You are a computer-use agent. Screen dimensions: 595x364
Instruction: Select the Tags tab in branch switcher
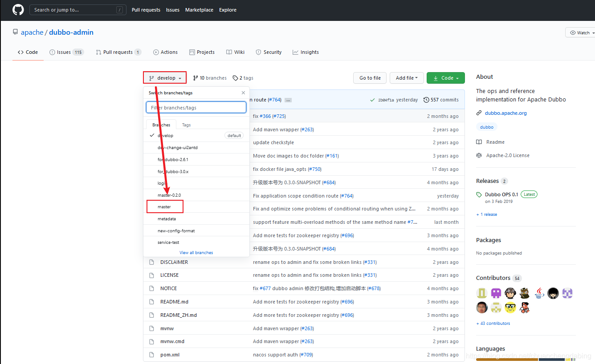[186, 125]
